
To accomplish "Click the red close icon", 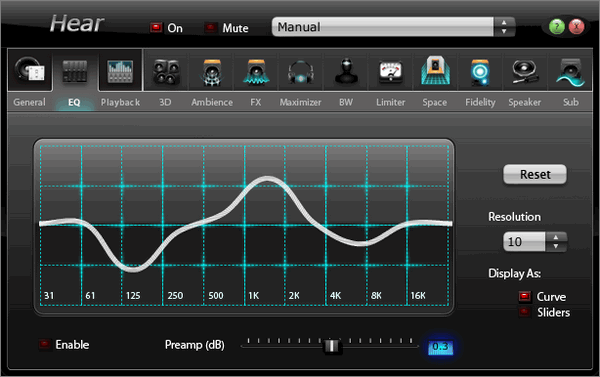I will pyautogui.click(x=576, y=27).
